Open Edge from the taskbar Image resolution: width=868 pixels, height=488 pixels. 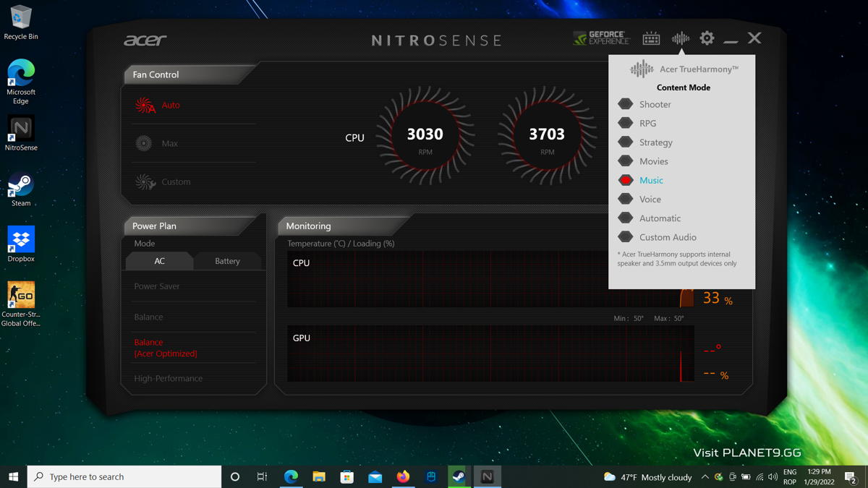point(291,476)
